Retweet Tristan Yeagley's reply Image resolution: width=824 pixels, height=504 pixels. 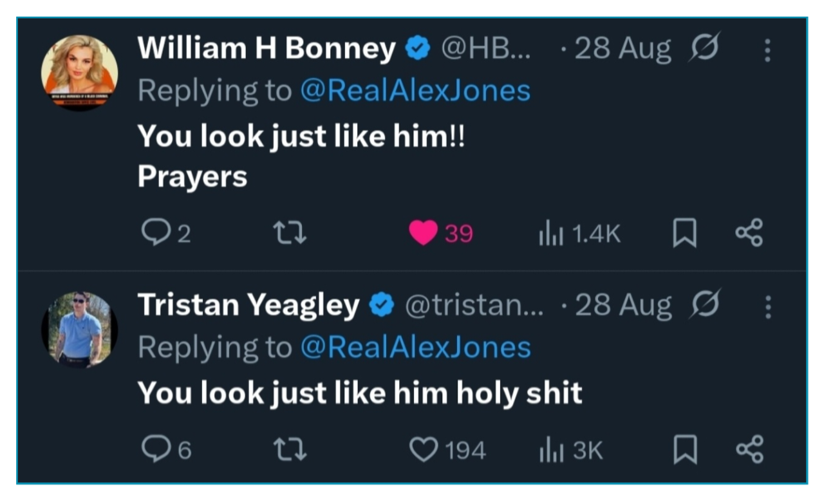click(x=290, y=449)
